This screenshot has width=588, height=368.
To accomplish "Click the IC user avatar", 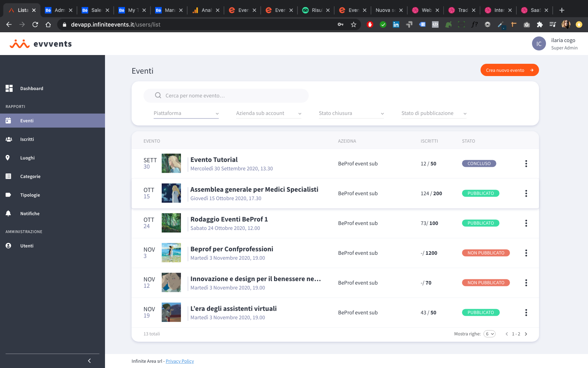I will click(x=539, y=43).
